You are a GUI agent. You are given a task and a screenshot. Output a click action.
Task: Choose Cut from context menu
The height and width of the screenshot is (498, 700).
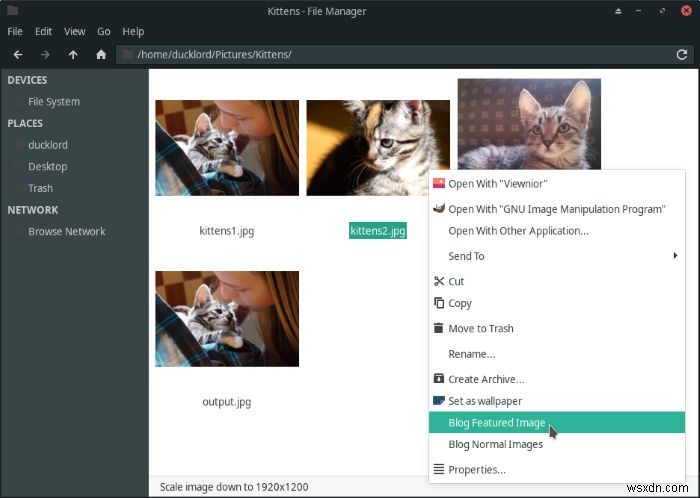click(557, 282)
